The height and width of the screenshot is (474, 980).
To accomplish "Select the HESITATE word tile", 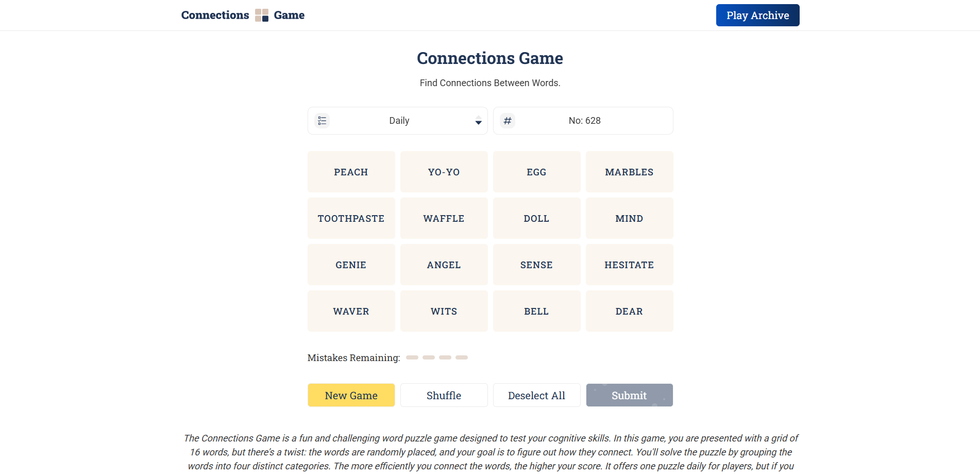I will coord(629,265).
